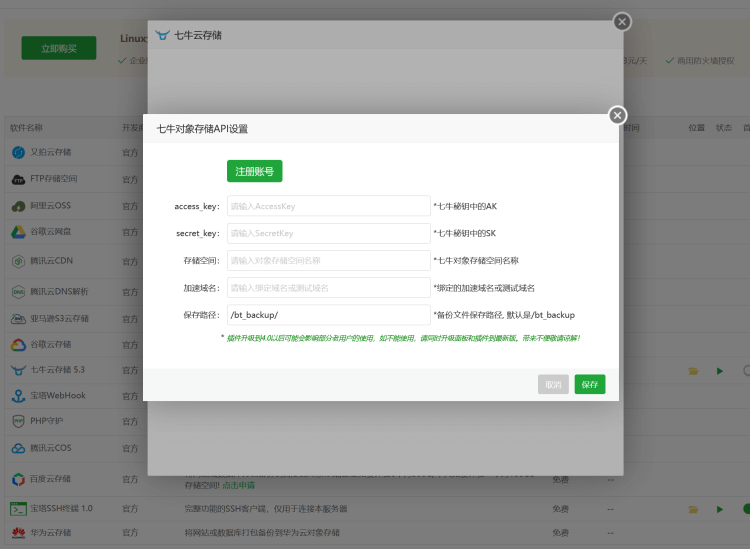Toggle the switch in 七牛云存储 5.3 row
The height and width of the screenshot is (549, 750).
pos(746,370)
